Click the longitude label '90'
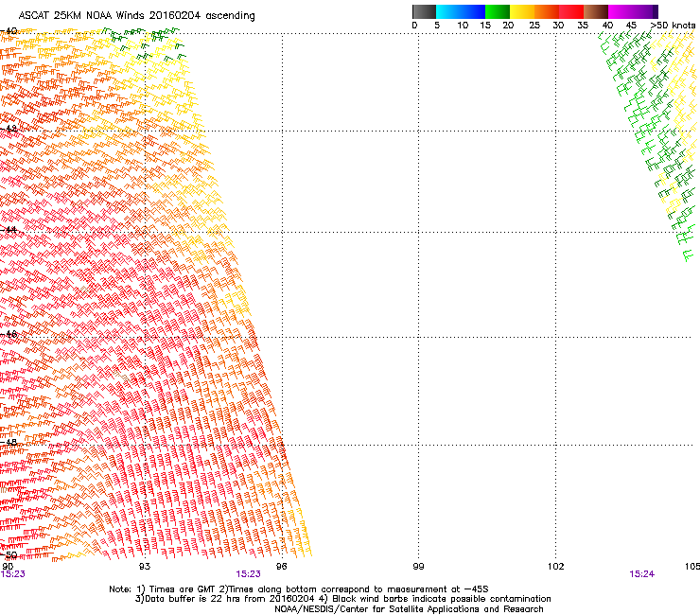The height and width of the screenshot is (615, 700). click(8, 567)
